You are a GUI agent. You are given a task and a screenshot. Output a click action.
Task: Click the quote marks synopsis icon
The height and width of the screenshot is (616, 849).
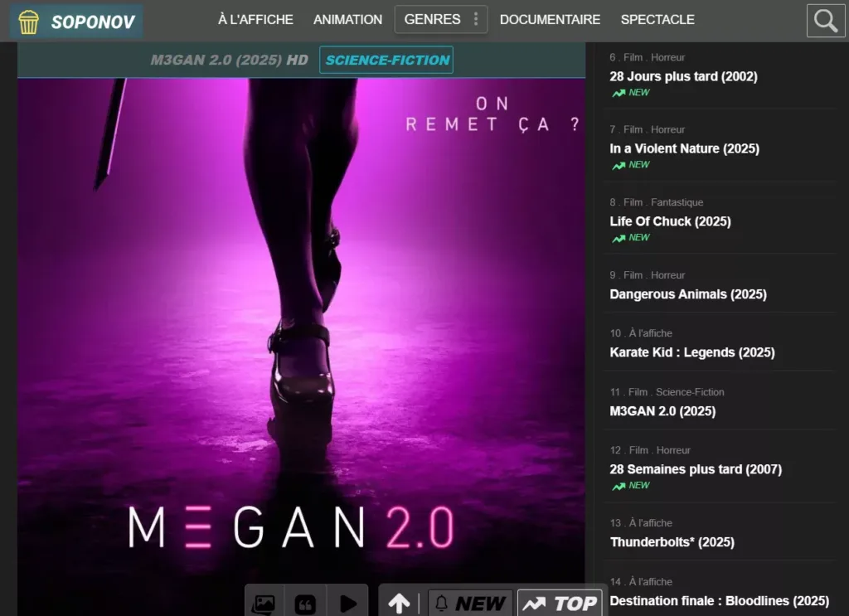click(305, 604)
